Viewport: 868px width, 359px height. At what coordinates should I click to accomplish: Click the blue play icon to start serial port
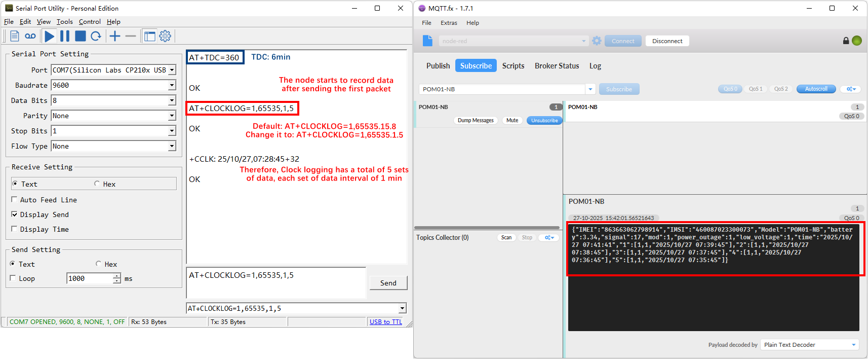(50, 36)
